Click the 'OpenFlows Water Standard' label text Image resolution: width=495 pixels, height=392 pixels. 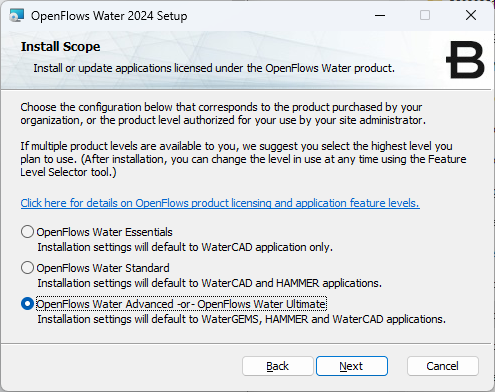103,268
